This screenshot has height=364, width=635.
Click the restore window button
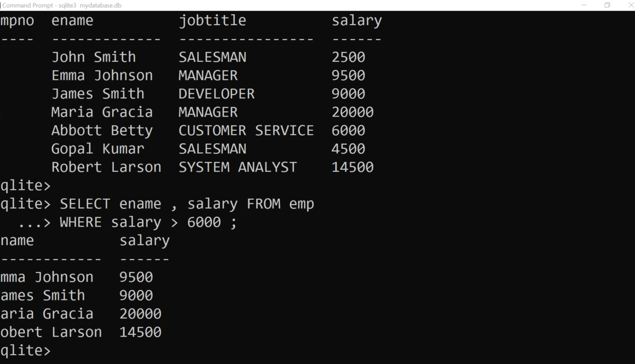click(x=607, y=5)
